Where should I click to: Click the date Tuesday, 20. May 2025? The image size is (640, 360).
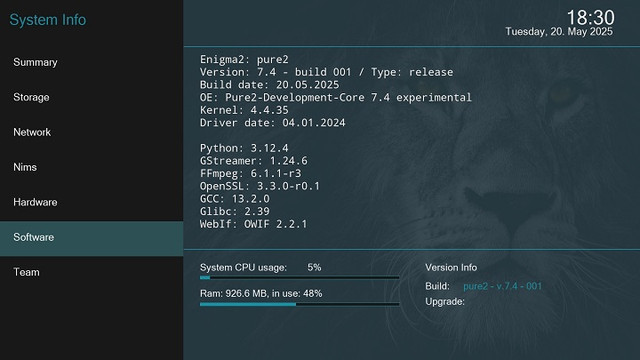coord(559,32)
